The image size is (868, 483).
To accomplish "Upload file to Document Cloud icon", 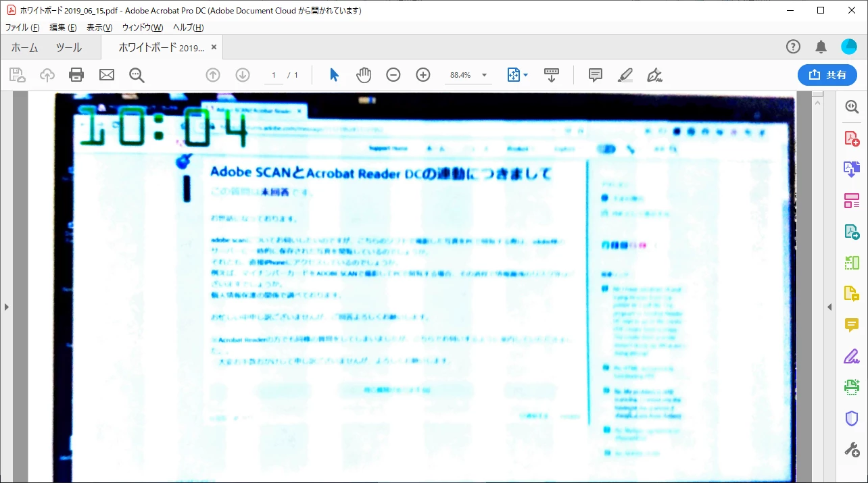I will (x=47, y=75).
